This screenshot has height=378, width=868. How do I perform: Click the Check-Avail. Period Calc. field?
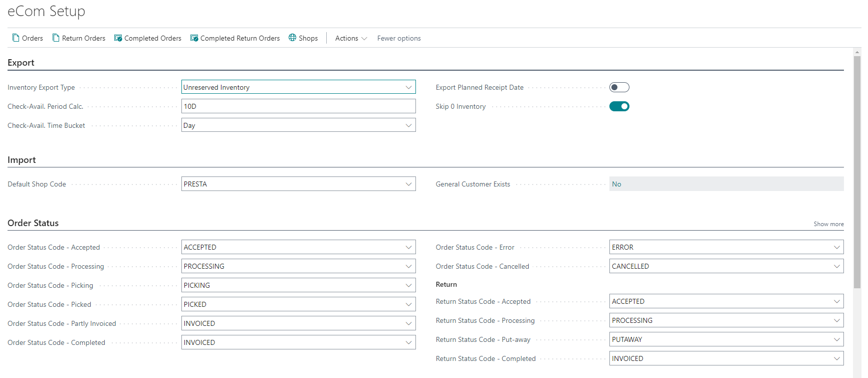coord(299,106)
